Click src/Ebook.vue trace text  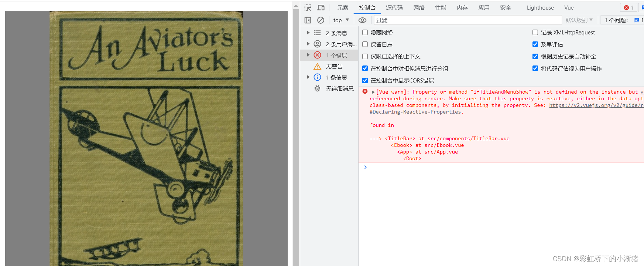444,145
